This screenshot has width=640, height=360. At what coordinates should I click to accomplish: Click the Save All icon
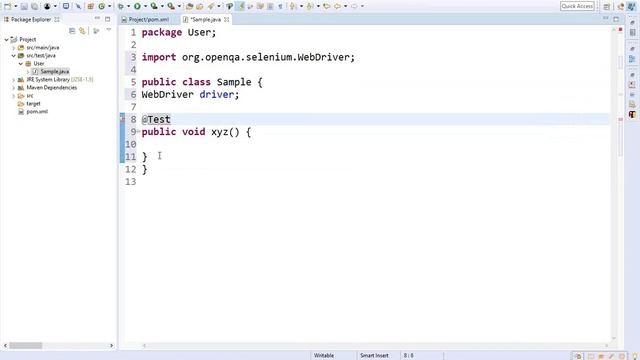(35, 6)
